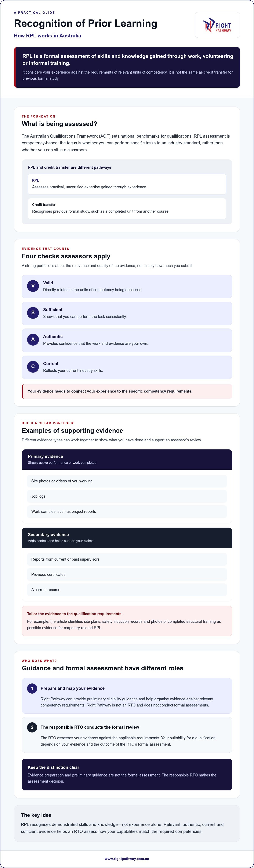Open the www.rightpathway.com.au link
The height and width of the screenshot is (868, 254).
click(x=127, y=858)
